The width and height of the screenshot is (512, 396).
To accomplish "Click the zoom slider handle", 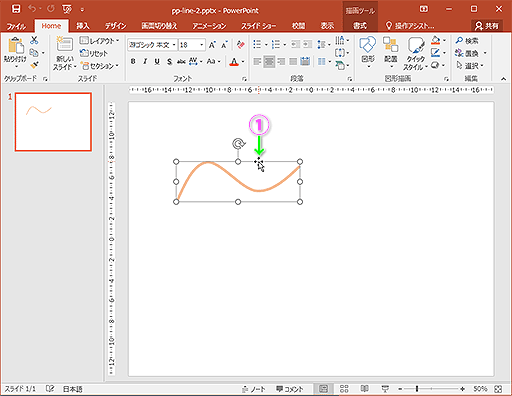I will click(x=417, y=389).
